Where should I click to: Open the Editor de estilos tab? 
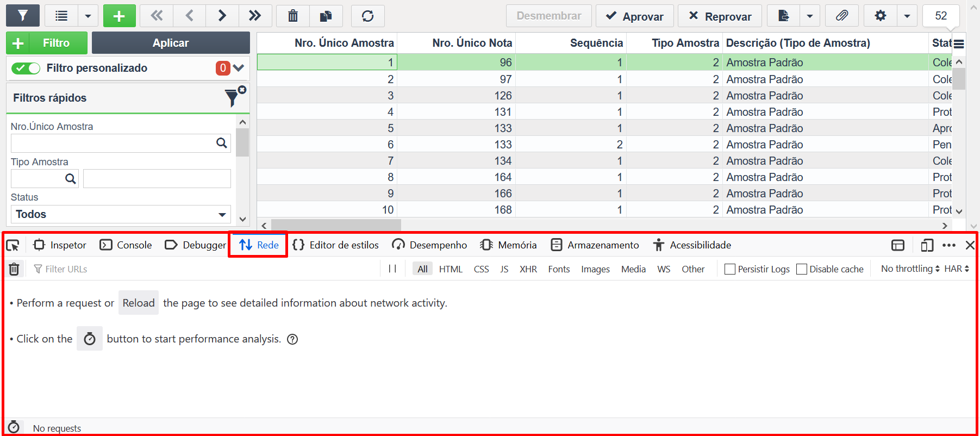point(336,245)
